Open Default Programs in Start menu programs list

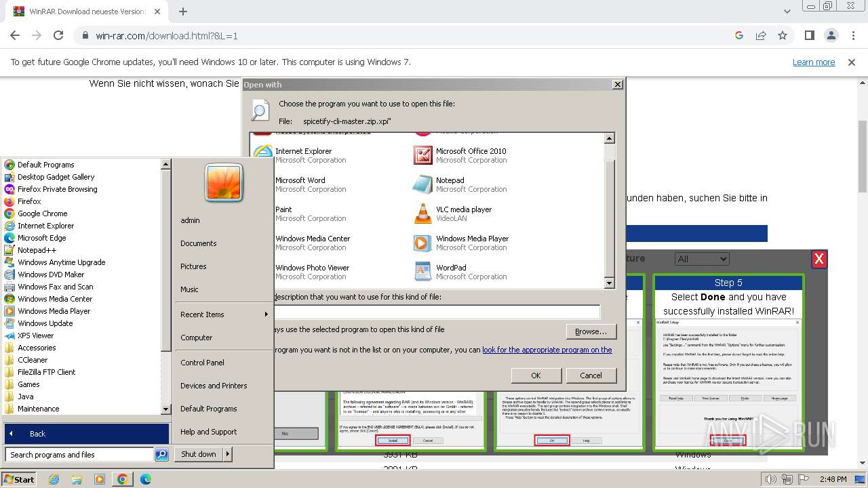point(45,165)
